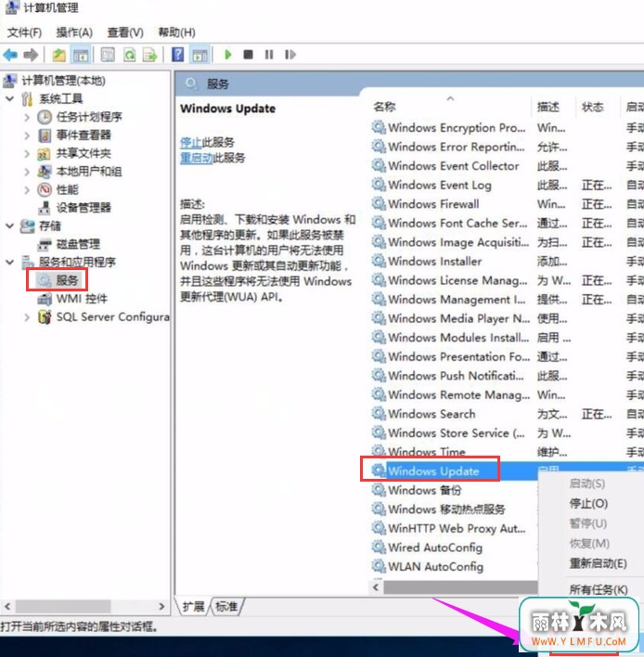Sort services by the 描述 column header
The width and height of the screenshot is (644, 657).
pos(548,107)
